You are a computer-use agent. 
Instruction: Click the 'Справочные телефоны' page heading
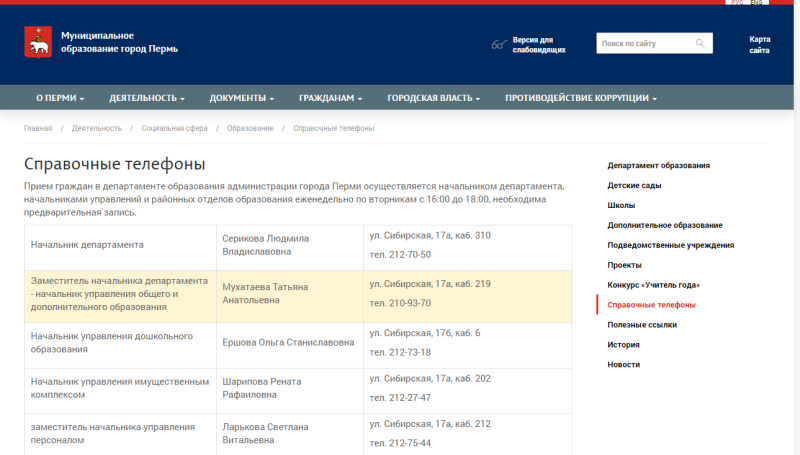coord(115,164)
